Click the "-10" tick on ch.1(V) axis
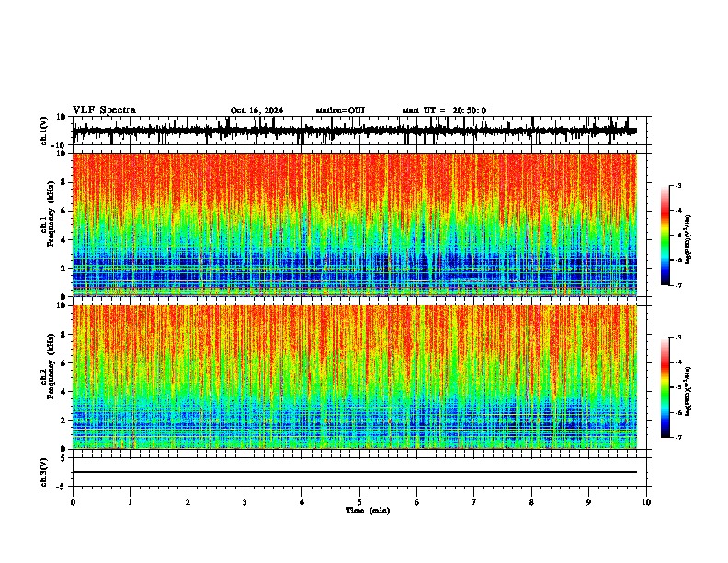The image size is (728, 563). [60, 145]
